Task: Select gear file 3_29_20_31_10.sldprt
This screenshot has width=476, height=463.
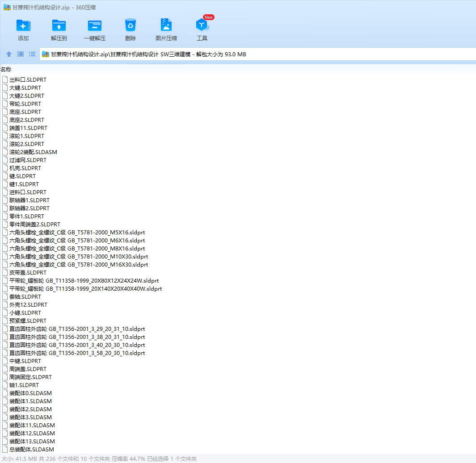Action: [x=77, y=329]
